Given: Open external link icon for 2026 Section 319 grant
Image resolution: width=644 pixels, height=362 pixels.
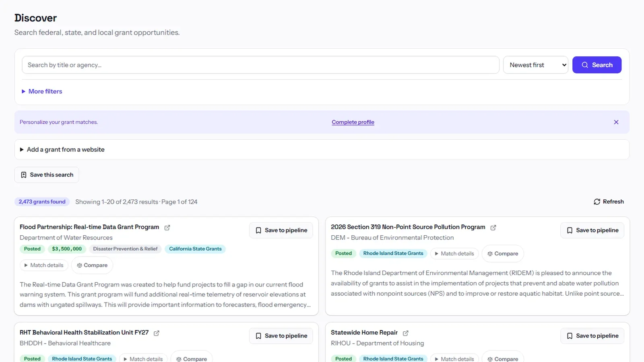Looking at the screenshot, I should (493, 228).
